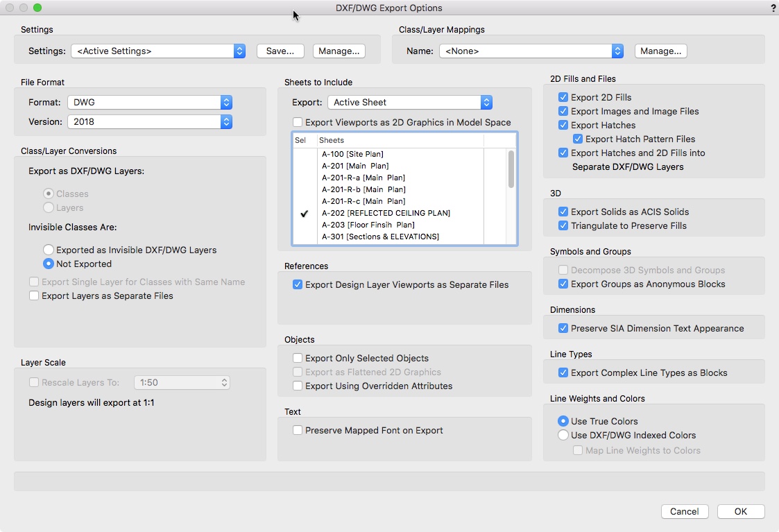Toggle Export Layers as Separate Files
Image resolution: width=779 pixels, height=532 pixels.
(x=34, y=296)
